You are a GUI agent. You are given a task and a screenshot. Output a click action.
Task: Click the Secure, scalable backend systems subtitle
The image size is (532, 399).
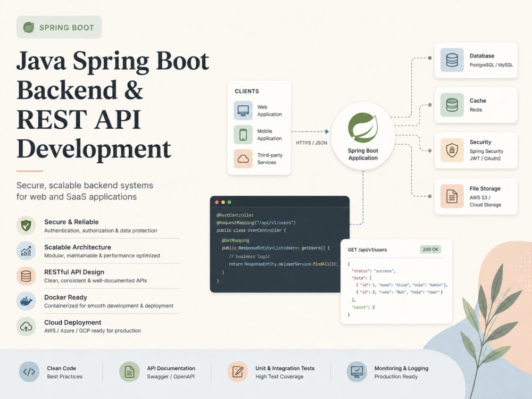coord(85,191)
